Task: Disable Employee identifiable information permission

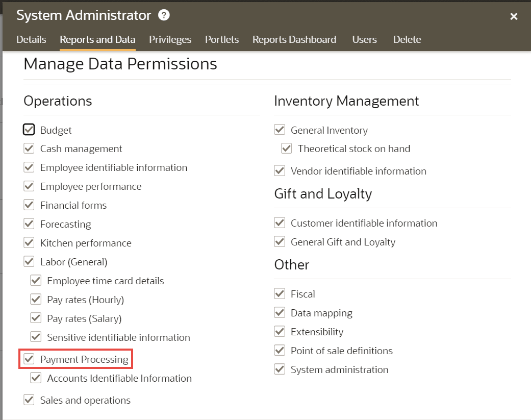Action: [x=29, y=167]
